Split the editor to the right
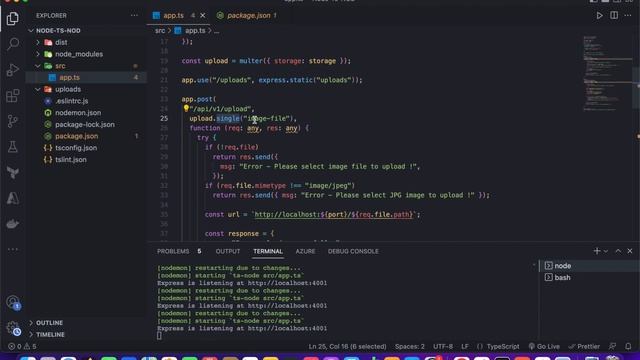The image size is (640, 360). (x=614, y=16)
